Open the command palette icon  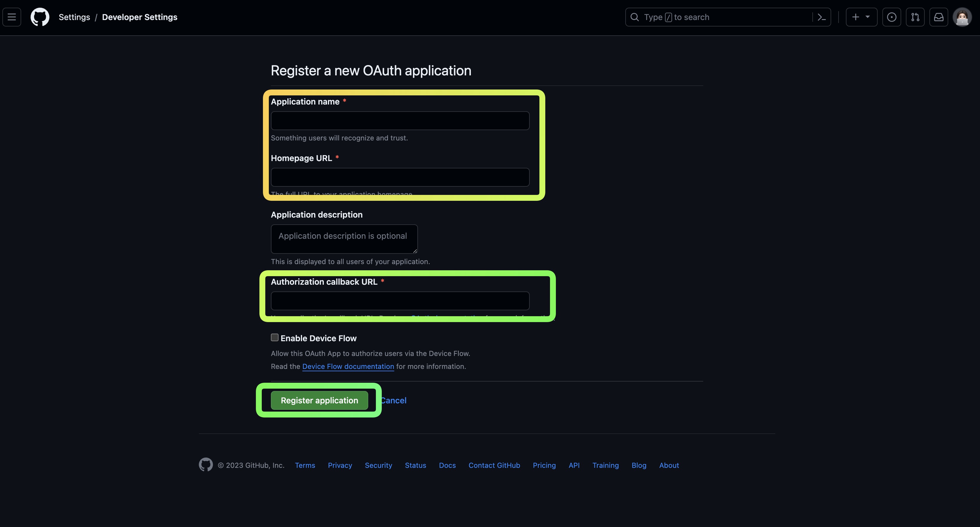[x=821, y=17]
